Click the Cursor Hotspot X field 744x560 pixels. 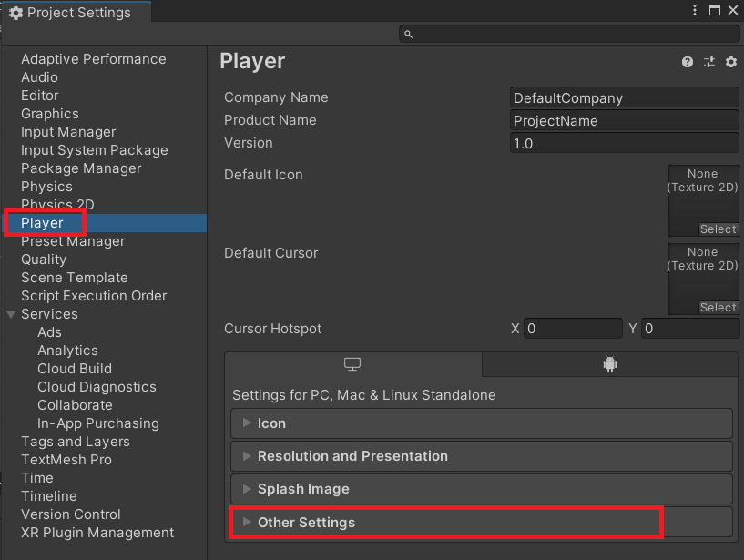(573, 329)
